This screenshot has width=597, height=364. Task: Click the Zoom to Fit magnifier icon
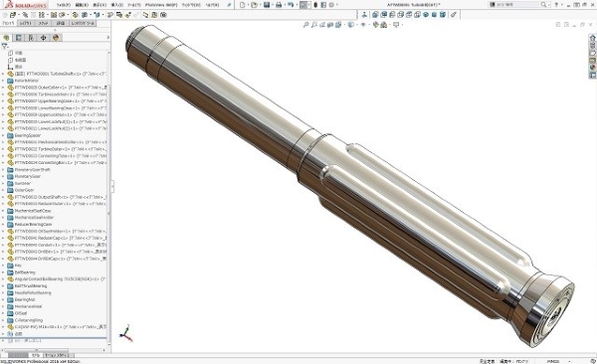tap(305, 25)
